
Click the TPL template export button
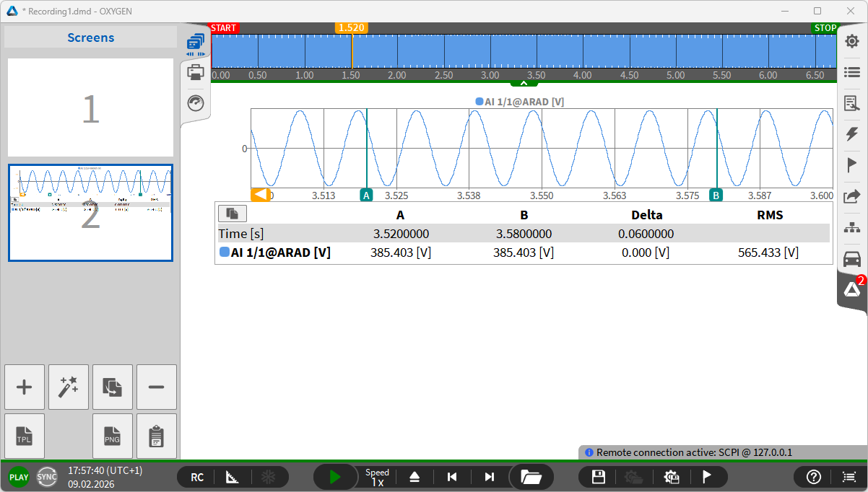click(25, 436)
